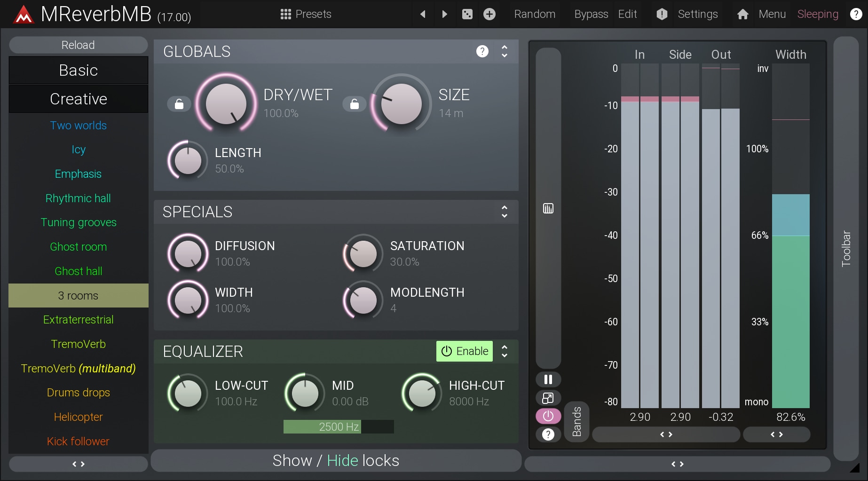Click the dice randomize icon
The image size is (868, 481).
(467, 14)
